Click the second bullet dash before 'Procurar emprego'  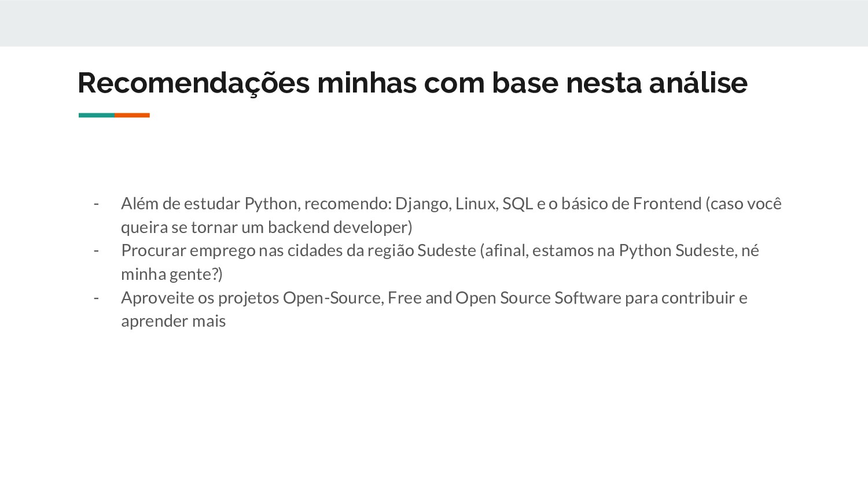96,250
